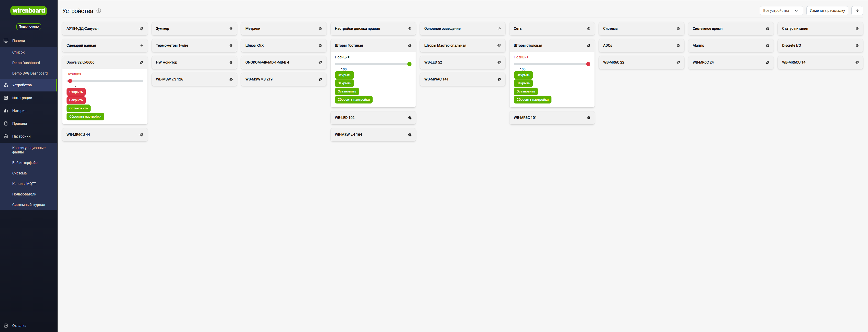The height and width of the screenshot is (332, 868).
Task: Click the code icon on Основное освещение card
Action: point(499,29)
